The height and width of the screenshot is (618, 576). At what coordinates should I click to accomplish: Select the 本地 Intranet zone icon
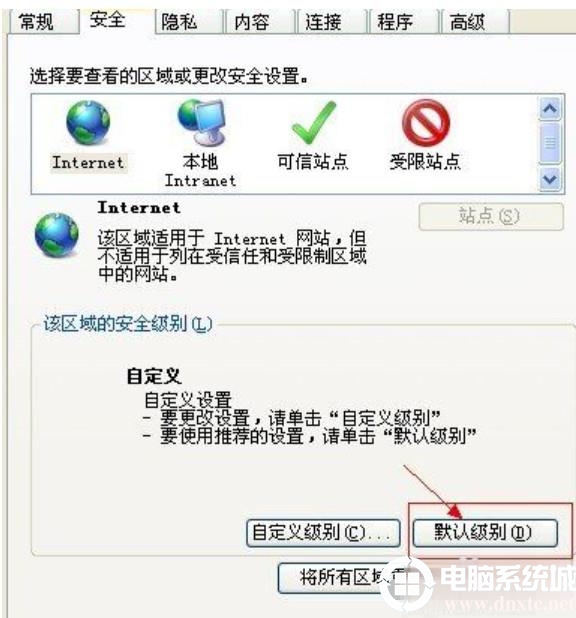201,122
